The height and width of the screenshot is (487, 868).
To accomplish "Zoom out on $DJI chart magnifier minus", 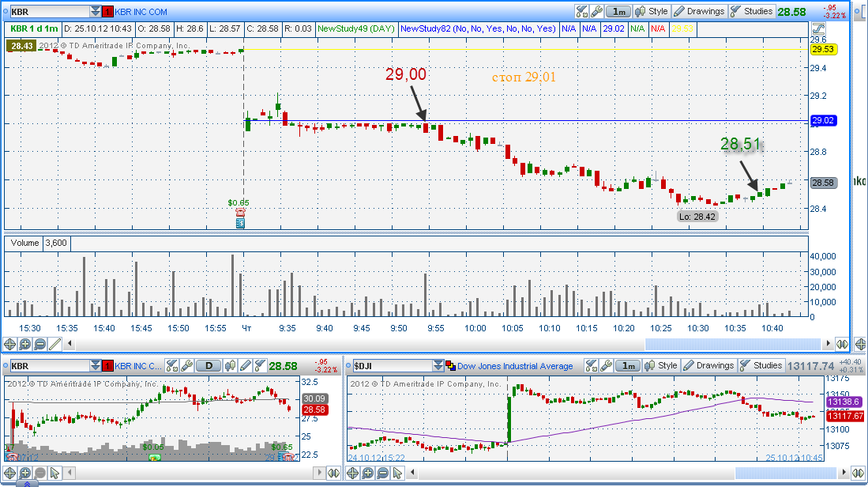I will 382,473.
